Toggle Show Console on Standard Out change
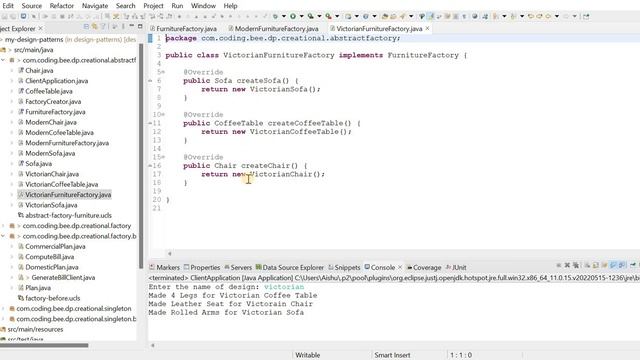The width and height of the screenshot is (640, 360). 613,265
